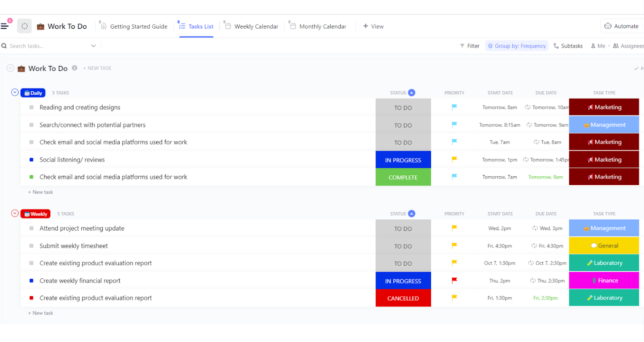Open the hamburger sidebar menu
The height and width of the screenshot is (342, 644).
pos(4,26)
